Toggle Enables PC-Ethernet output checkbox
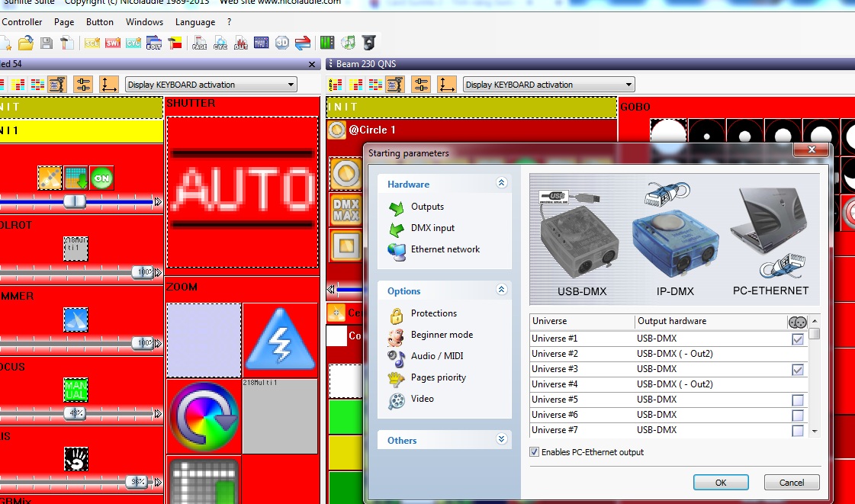Viewport: 855px width, 504px height. [534, 452]
